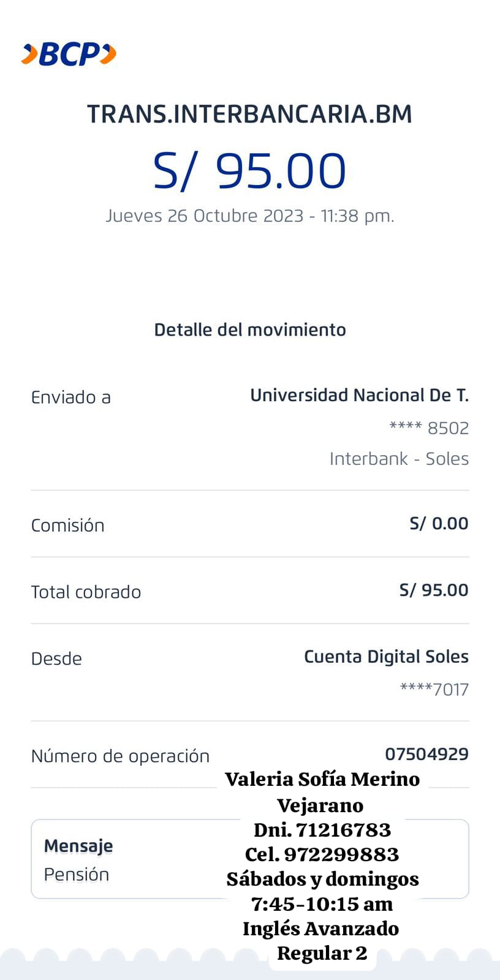Image resolution: width=500 pixels, height=980 pixels.
Task: Click the Enviado a label
Action: (x=71, y=398)
